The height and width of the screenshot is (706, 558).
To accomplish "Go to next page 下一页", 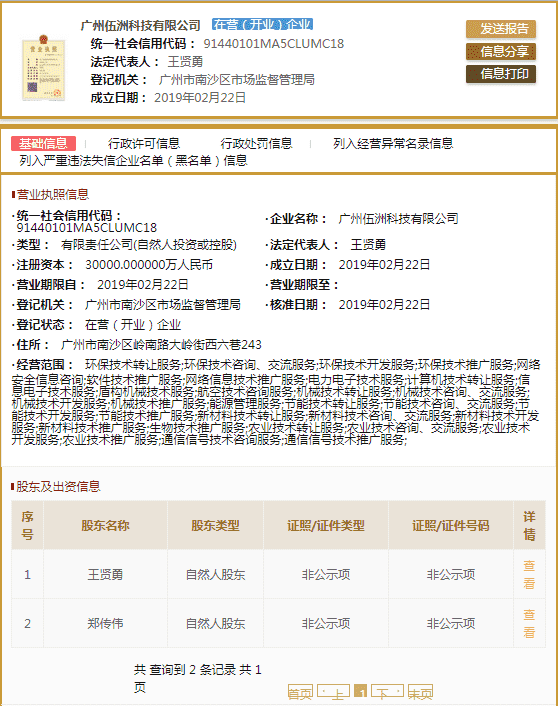I will (x=387, y=692).
